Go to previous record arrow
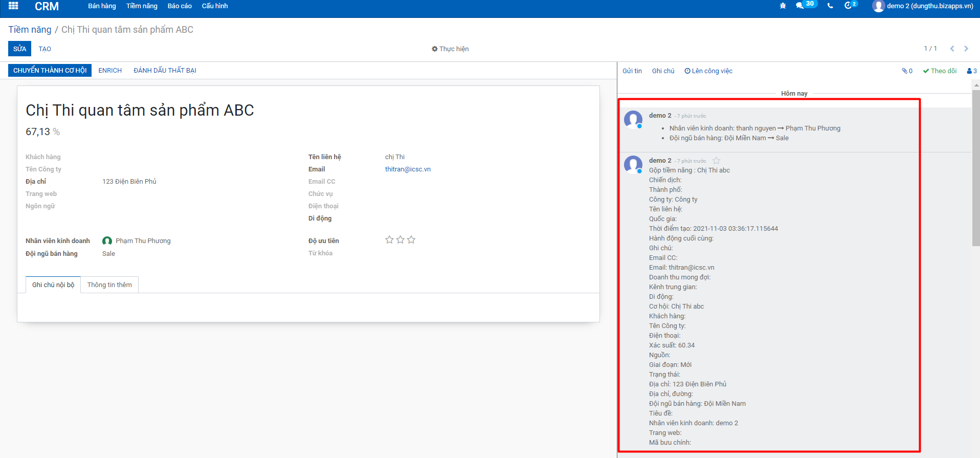Screen dimensions: 980x458 click(952, 49)
